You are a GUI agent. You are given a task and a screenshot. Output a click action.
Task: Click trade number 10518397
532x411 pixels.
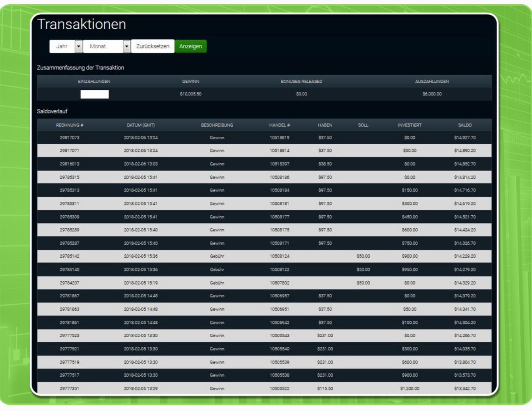point(279,164)
